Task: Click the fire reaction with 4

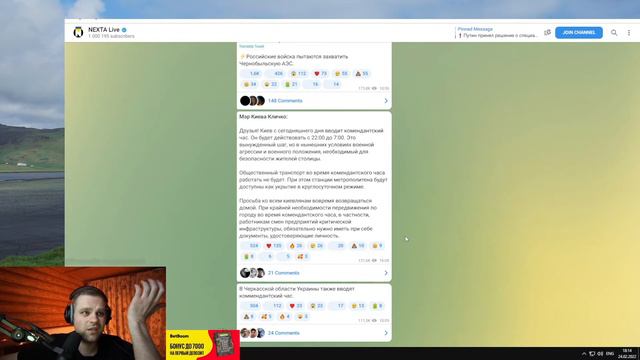Action: [284, 317]
